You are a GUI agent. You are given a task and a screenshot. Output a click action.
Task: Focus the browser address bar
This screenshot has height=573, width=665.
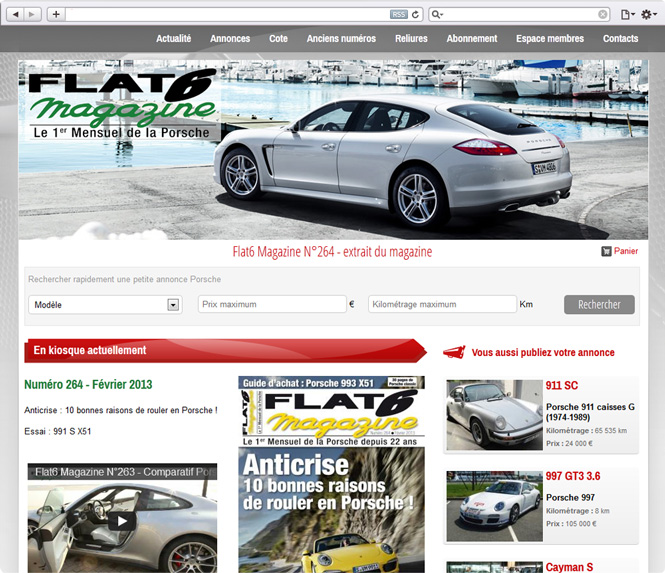[227, 14]
